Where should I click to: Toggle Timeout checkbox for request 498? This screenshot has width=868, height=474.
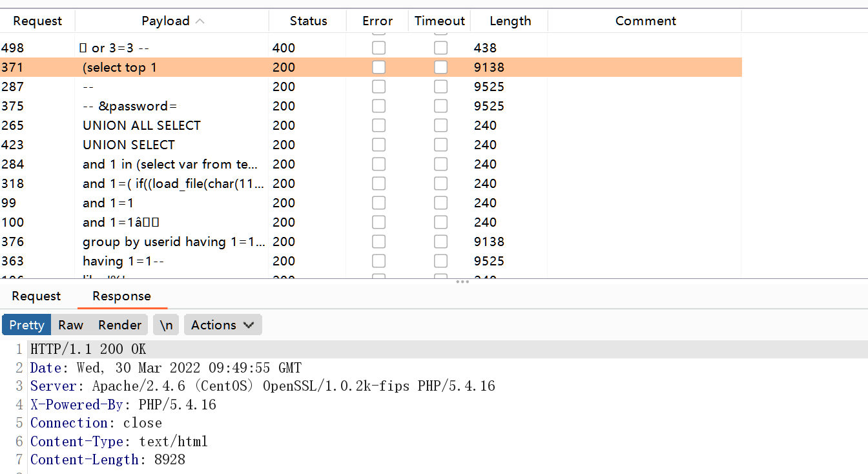click(x=440, y=48)
